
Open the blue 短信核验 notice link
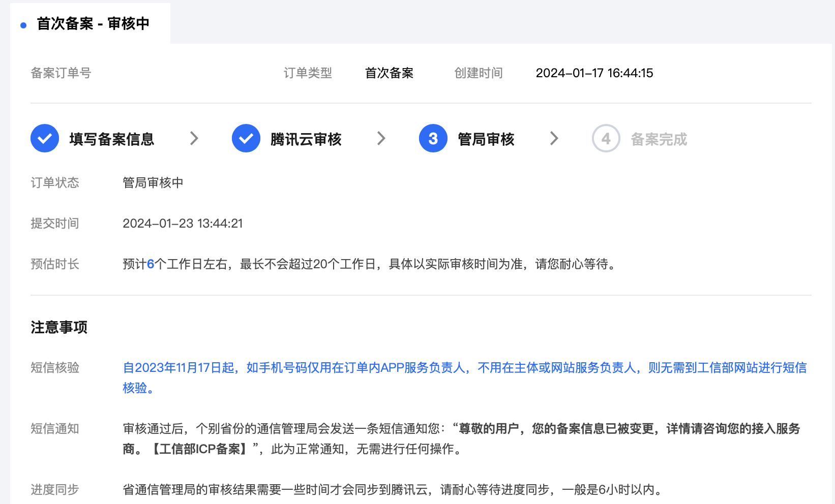pyautogui.click(x=464, y=368)
